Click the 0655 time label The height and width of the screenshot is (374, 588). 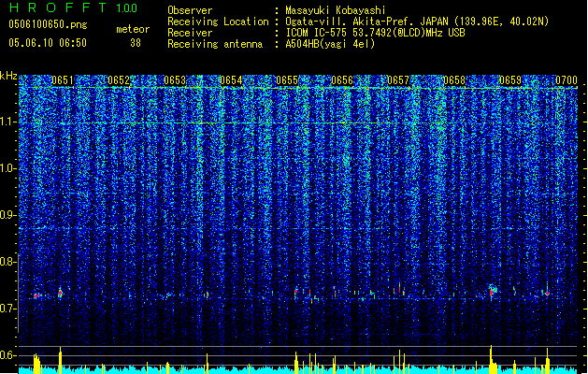point(287,80)
